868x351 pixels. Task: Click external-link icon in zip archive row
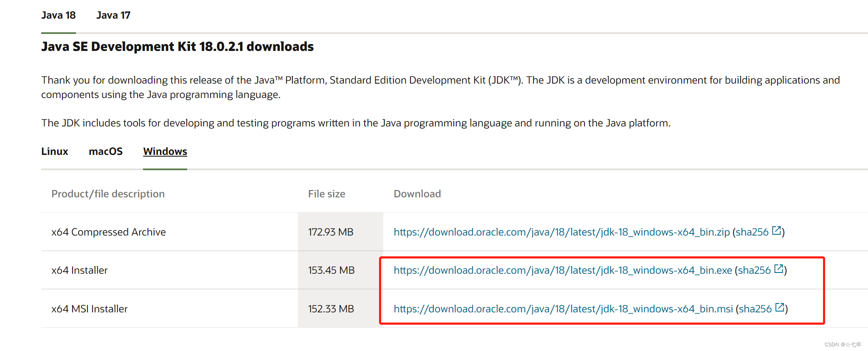pos(776,230)
